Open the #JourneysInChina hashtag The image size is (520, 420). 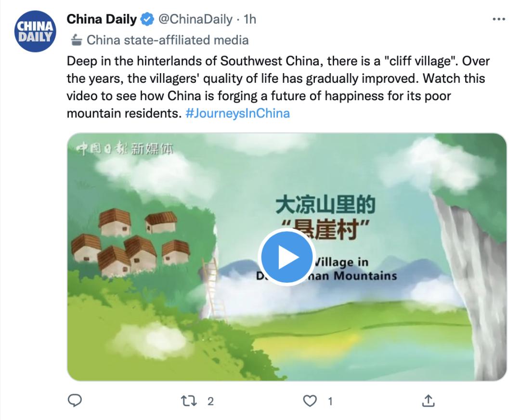pyautogui.click(x=237, y=114)
